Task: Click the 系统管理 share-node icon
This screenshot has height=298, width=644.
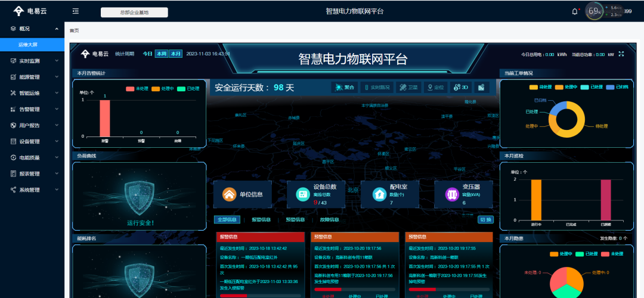Action: tap(13, 190)
